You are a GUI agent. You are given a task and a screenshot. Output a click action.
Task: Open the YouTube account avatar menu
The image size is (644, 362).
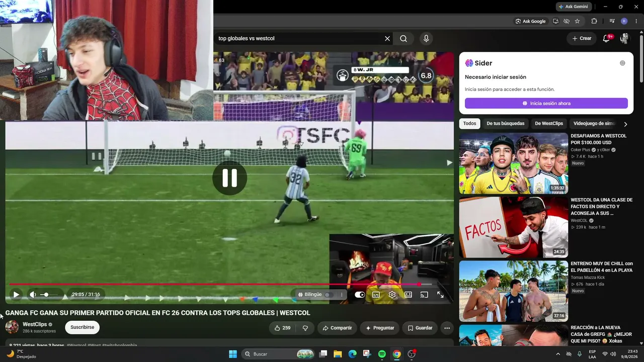coord(624,38)
